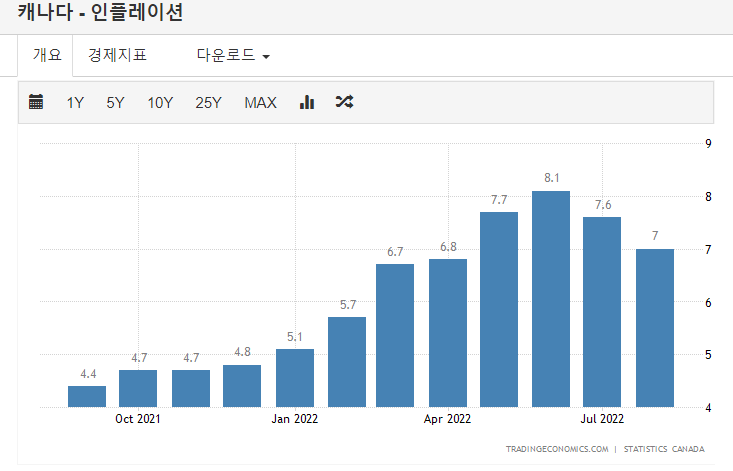The image size is (733, 471).
Task: Click the bar labeled 4.8
Action: [242, 386]
